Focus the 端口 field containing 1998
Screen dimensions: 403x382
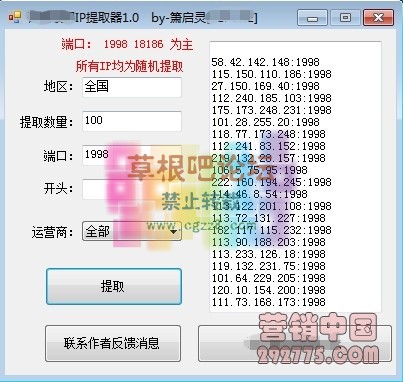pos(132,155)
